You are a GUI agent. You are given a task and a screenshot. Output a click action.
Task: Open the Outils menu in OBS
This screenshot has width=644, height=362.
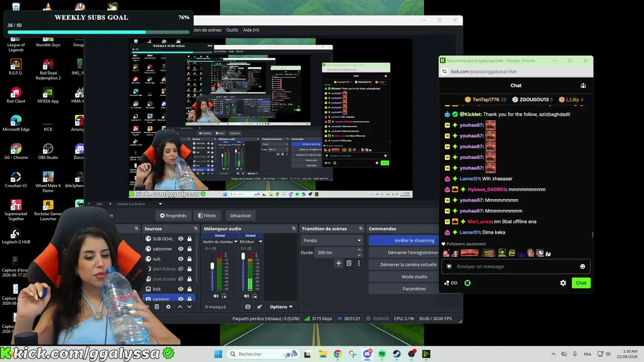tap(232, 30)
